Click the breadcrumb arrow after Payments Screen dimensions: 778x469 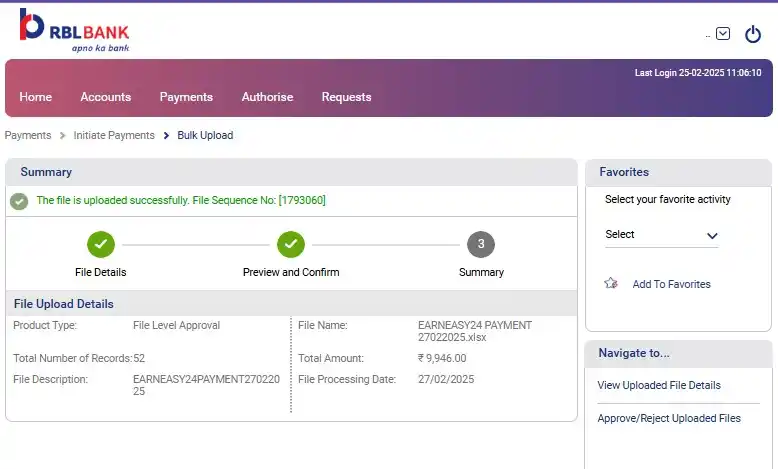click(63, 135)
